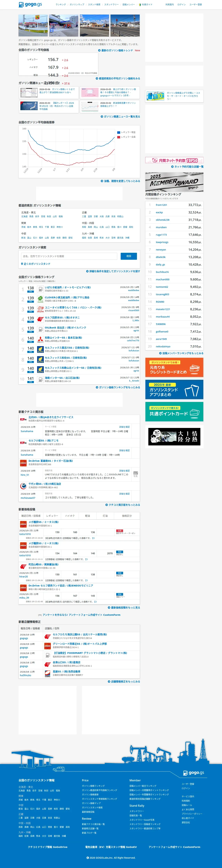Open the 2026-03-06 gasoline news thumbnail
222x868 pixels.
(x=29, y=92)
